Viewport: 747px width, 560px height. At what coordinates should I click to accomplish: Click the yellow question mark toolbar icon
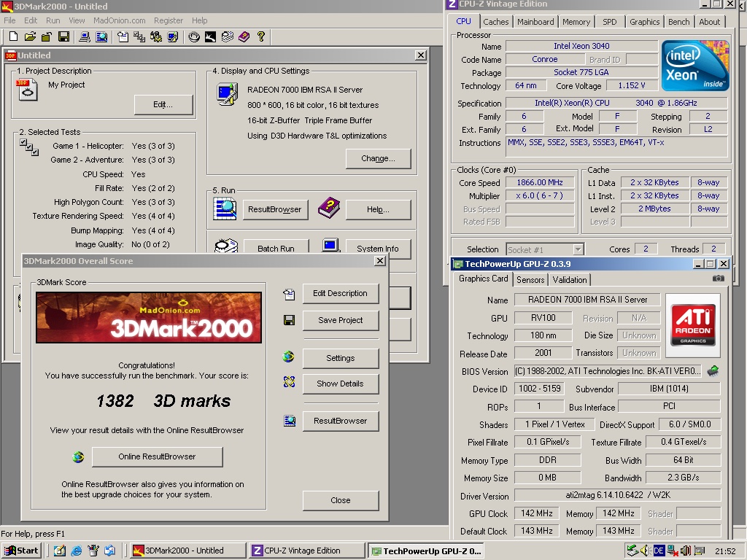coord(260,36)
